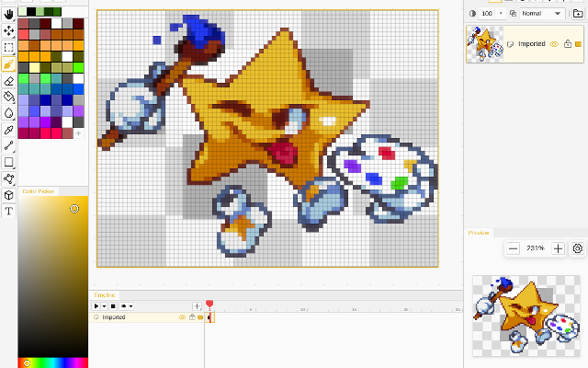Viewport: 588px width, 368px height.
Task: Select the Eyedropper tool
Action: point(8,130)
